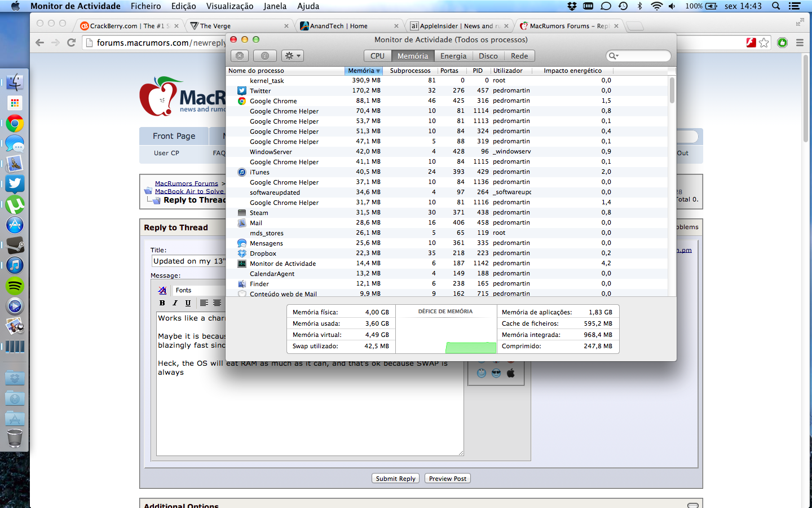Image resolution: width=812 pixels, height=508 pixels.
Task: Select the Steam process icon in list
Action: pyautogui.click(x=242, y=212)
